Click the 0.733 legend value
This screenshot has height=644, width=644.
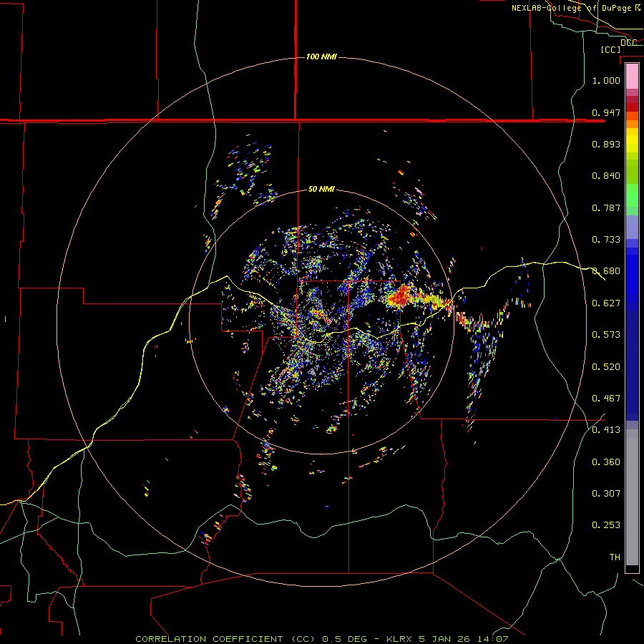point(606,240)
